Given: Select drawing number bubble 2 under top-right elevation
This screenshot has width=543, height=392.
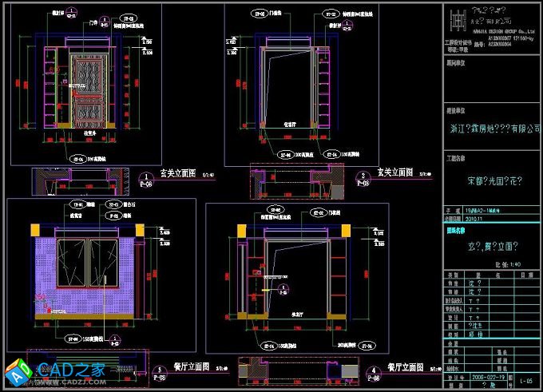Looking at the screenshot, I should [363, 179].
